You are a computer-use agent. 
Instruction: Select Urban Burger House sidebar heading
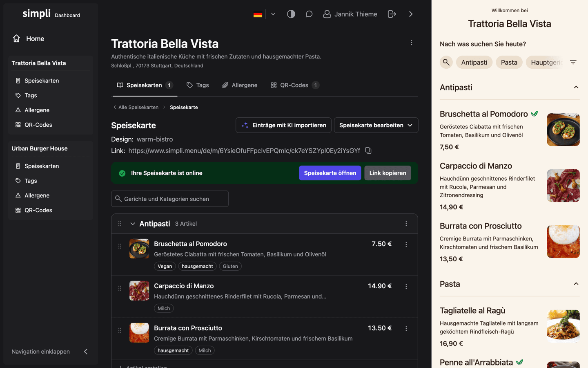coord(40,148)
